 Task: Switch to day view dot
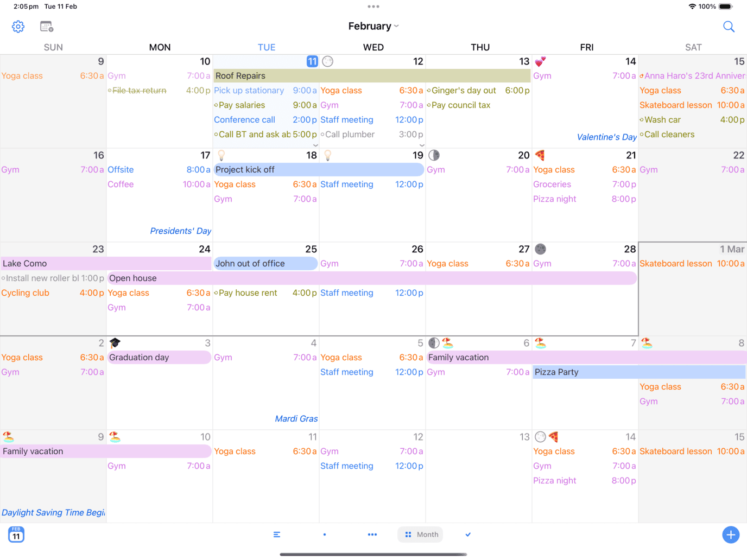tap(325, 534)
